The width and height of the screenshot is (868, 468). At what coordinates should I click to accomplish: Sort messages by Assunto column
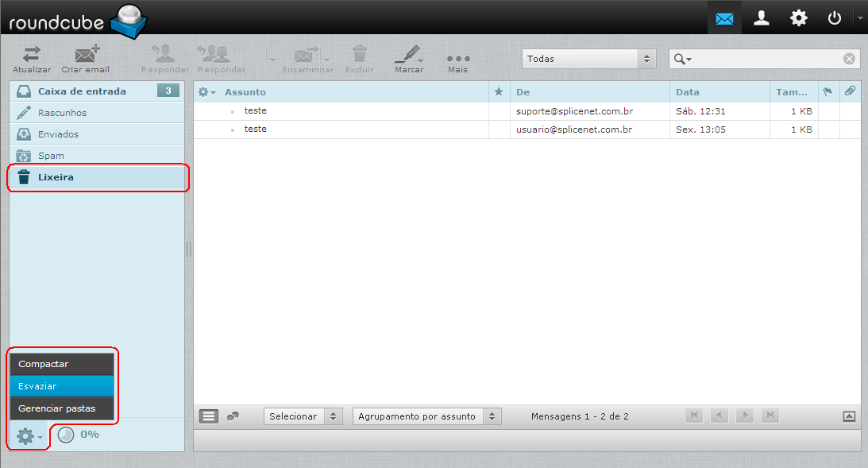[245, 92]
